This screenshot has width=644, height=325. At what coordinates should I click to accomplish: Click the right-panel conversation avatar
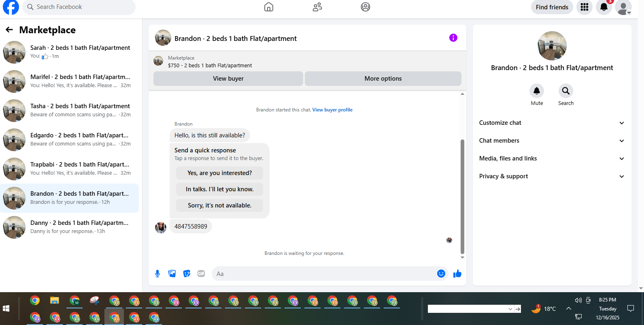pos(552,46)
